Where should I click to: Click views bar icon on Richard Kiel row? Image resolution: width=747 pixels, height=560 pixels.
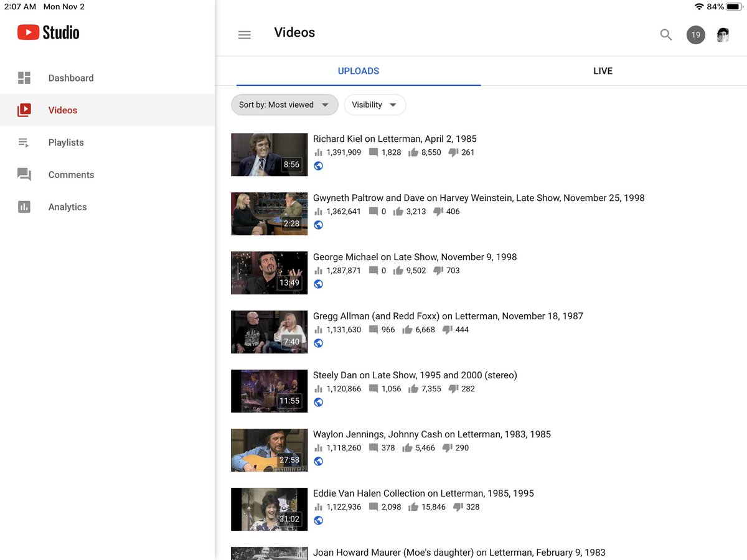pos(318,152)
